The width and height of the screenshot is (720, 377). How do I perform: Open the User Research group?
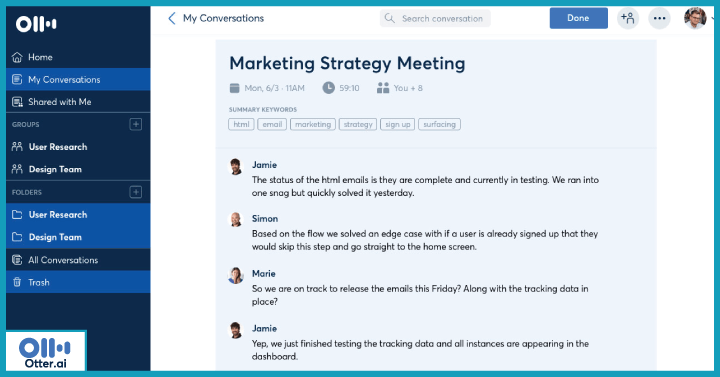(x=78, y=147)
